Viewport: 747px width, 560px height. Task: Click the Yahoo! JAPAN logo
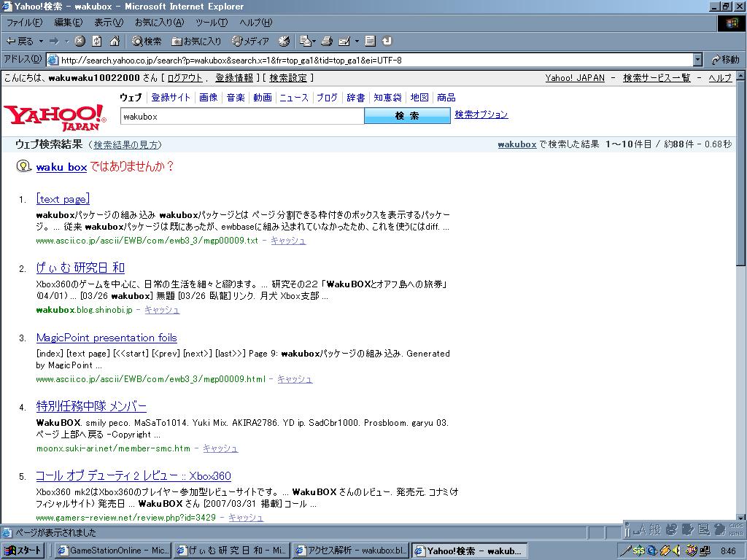click(x=55, y=117)
